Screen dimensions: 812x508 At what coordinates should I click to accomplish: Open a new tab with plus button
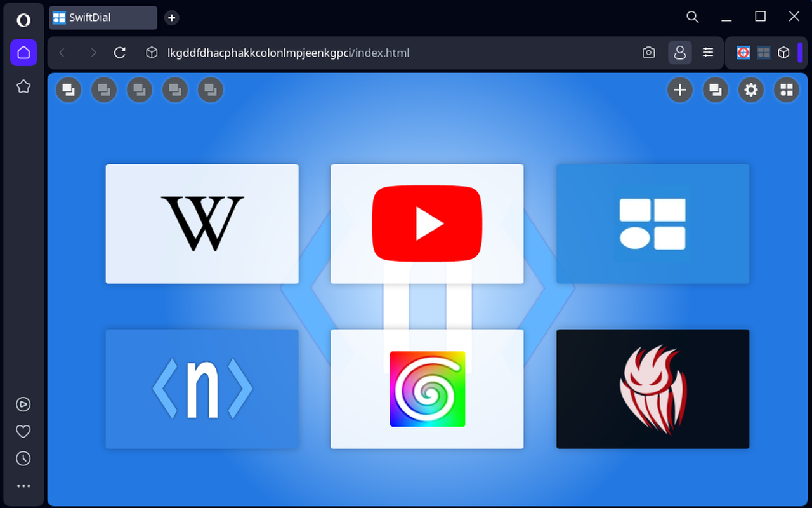(171, 18)
